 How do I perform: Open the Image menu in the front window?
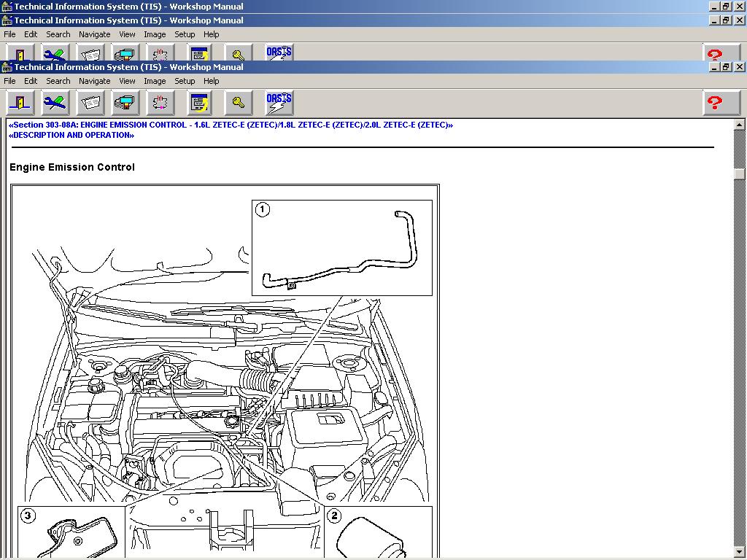click(155, 81)
